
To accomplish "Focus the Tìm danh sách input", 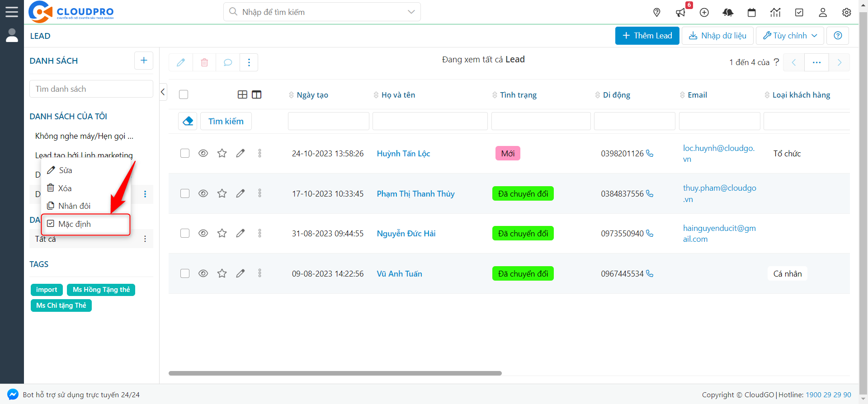I will click(91, 89).
